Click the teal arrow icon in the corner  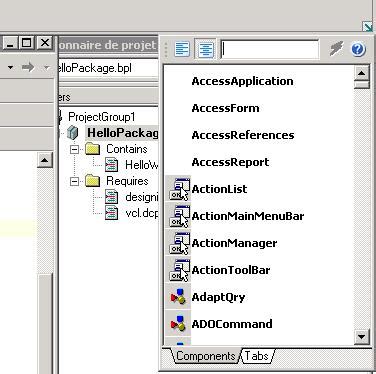[368, 26]
